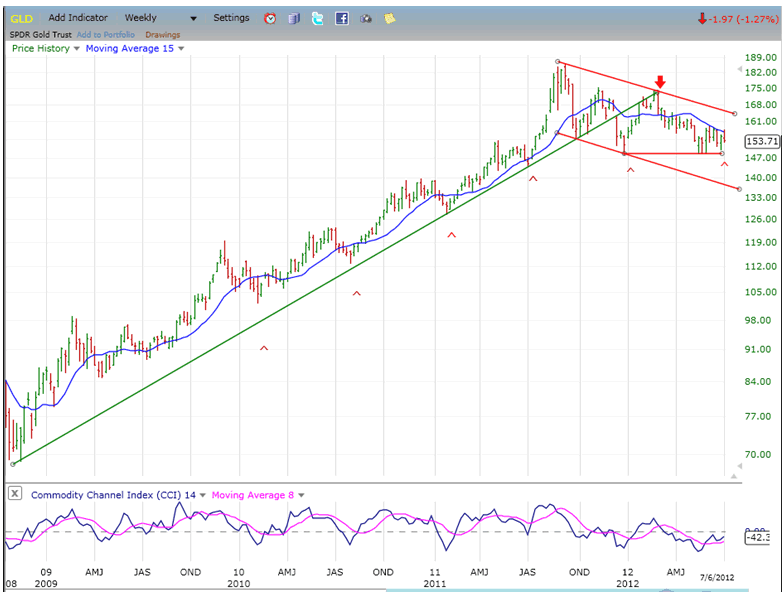Click the books/library icon in toolbar
Image resolution: width=783 pixels, height=603 pixels.
tap(294, 18)
